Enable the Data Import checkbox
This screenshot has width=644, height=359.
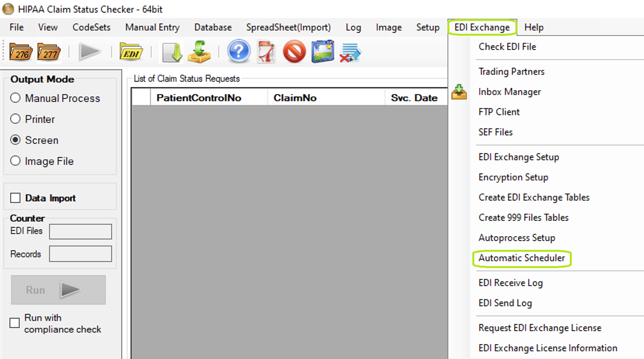[16, 198]
